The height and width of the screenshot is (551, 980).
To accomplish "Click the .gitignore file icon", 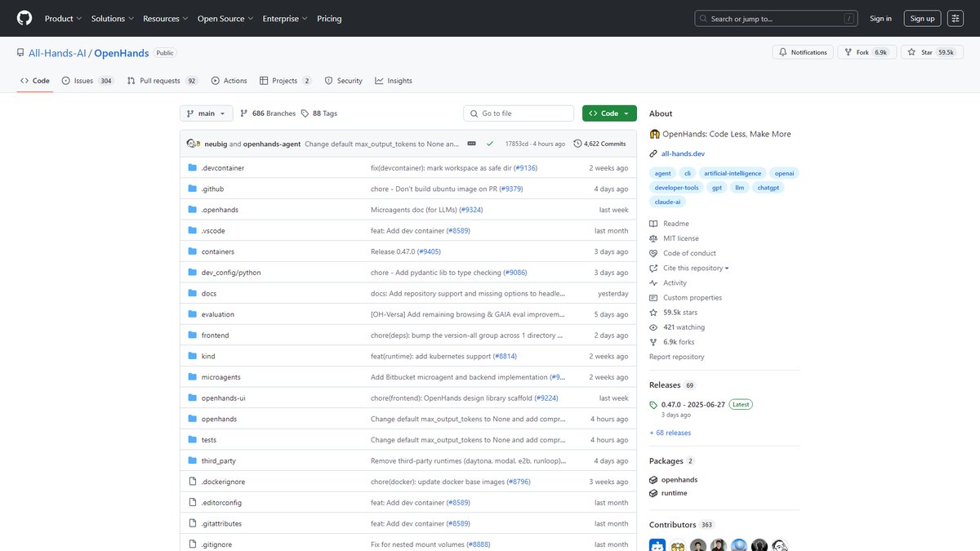I will 193,544.
